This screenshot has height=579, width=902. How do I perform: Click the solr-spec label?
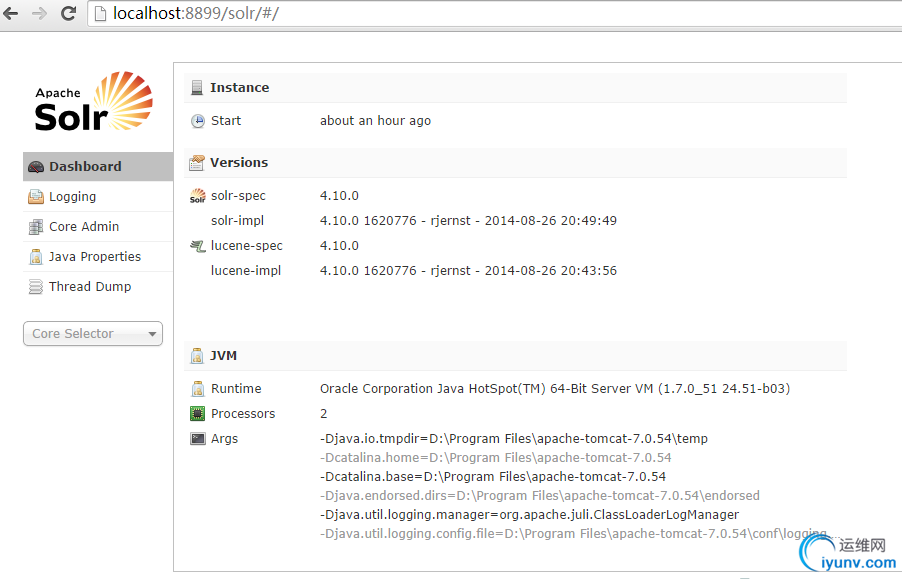point(238,195)
